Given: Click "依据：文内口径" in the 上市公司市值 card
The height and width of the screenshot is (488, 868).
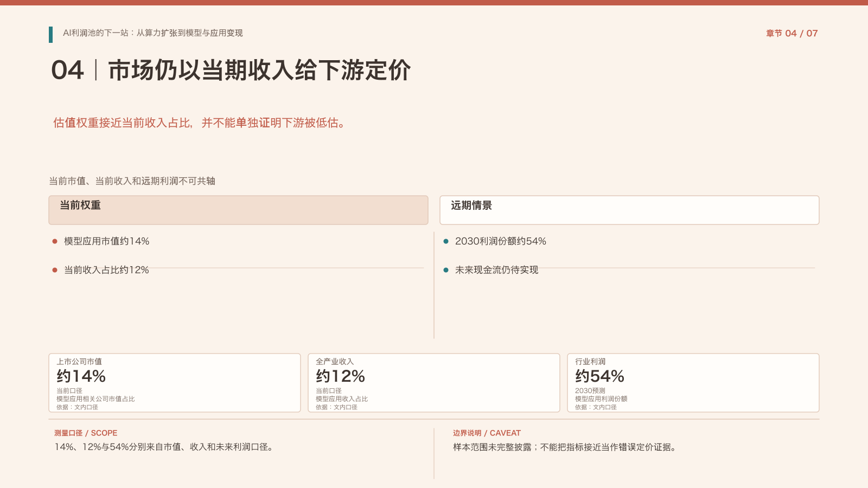Looking at the screenshot, I should [x=77, y=407].
